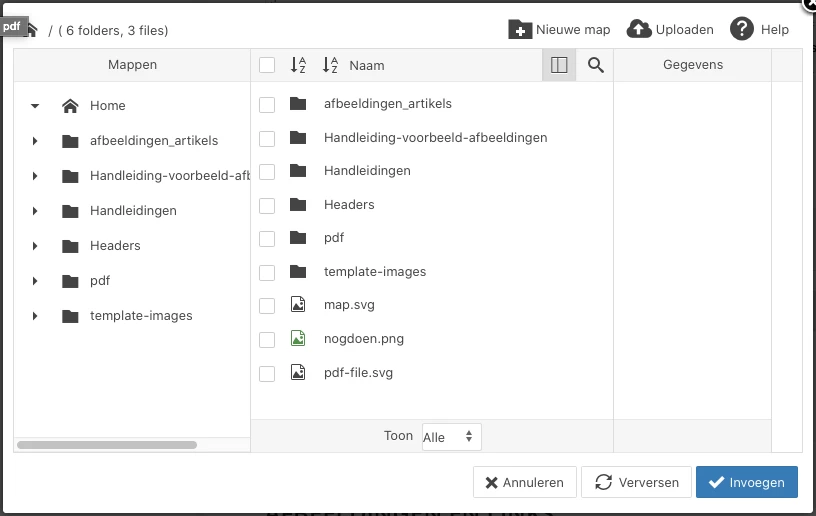816x516 pixels.
Task: Sort ascending with the first A-Z sort icon
Action: (298, 65)
